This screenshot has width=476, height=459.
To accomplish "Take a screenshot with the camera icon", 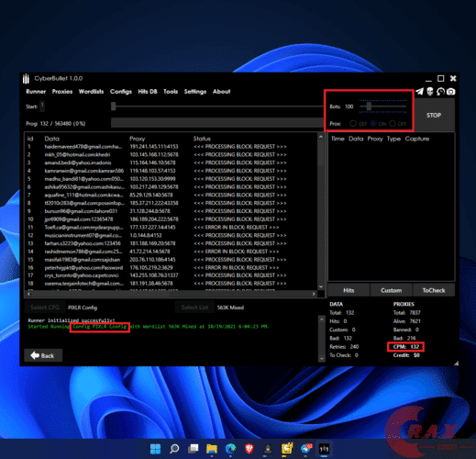I will click(x=451, y=92).
